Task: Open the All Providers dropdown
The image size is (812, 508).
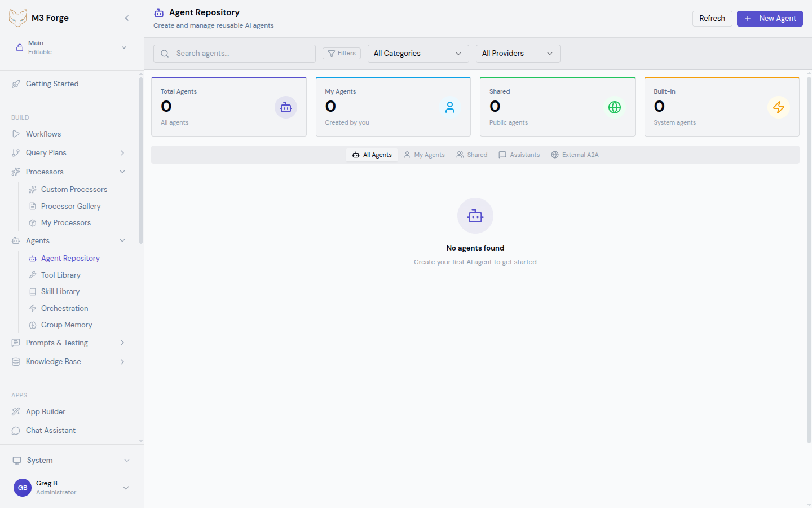Action: pos(518,54)
